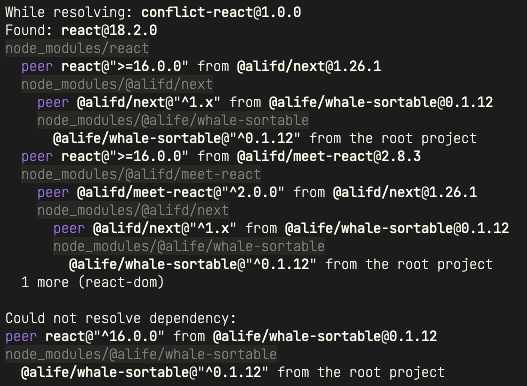Click the node_modules/react path at top
This screenshot has width=527, height=386.
(77, 48)
